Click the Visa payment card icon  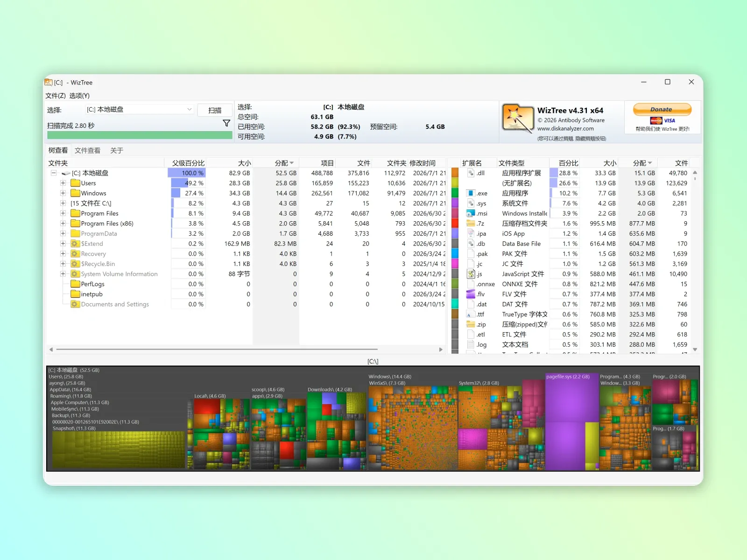click(x=669, y=120)
